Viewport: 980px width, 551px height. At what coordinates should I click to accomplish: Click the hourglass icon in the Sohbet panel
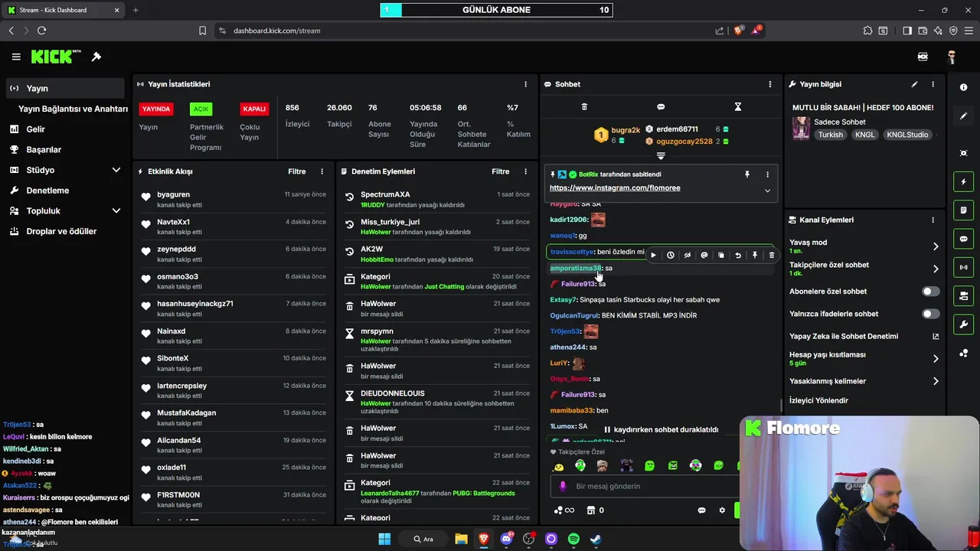tap(738, 107)
